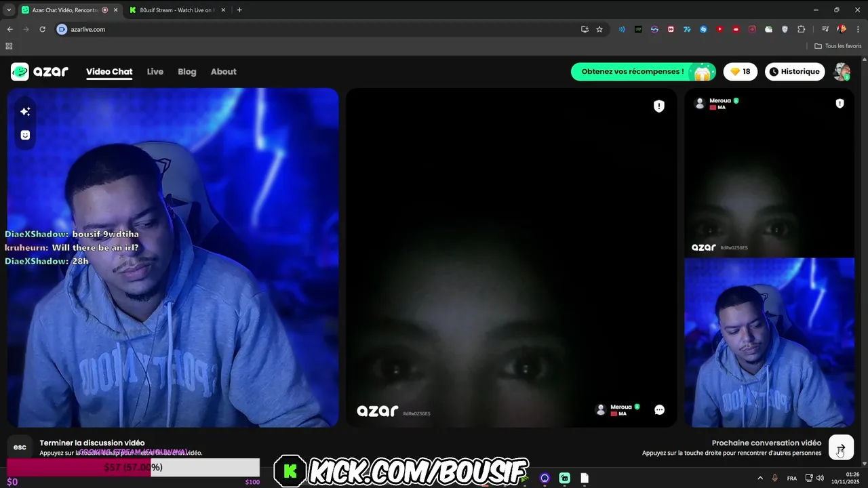Switch to the Live tab
Image resolution: width=868 pixels, height=488 pixels.
(155, 72)
